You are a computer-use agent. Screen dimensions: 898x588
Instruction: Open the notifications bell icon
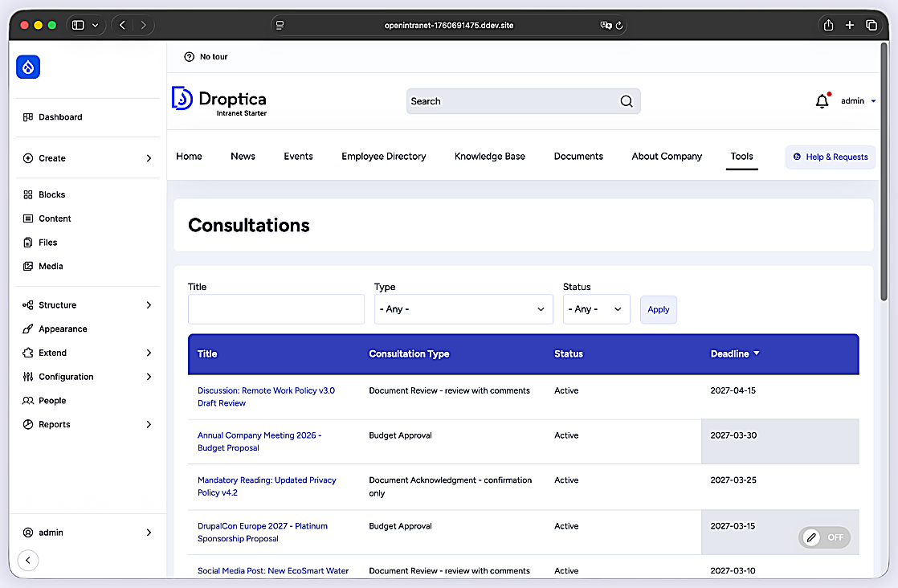pos(822,100)
